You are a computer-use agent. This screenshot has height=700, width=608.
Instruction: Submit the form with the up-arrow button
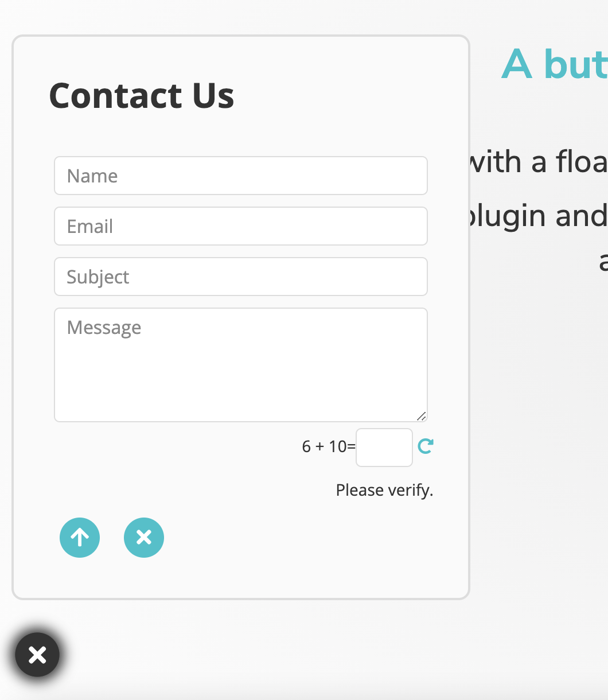pyautogui.click(x=80, y=538)
